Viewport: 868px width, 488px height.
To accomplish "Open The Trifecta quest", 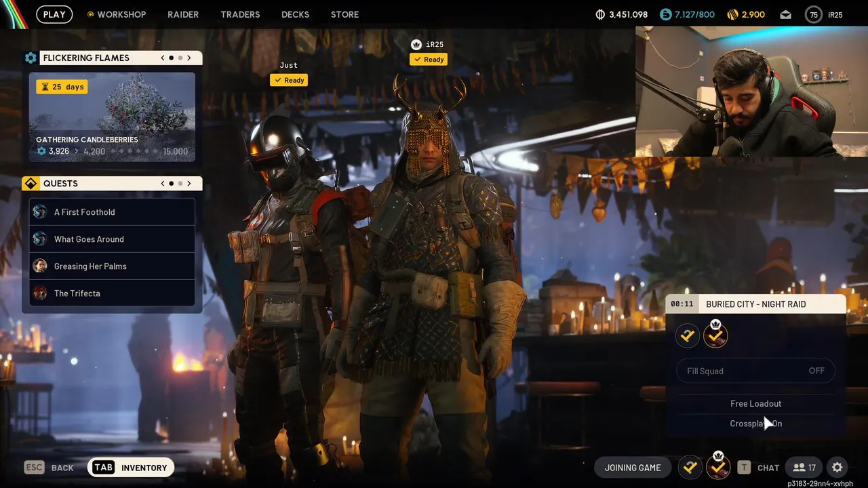I will [x=112, y=293].
